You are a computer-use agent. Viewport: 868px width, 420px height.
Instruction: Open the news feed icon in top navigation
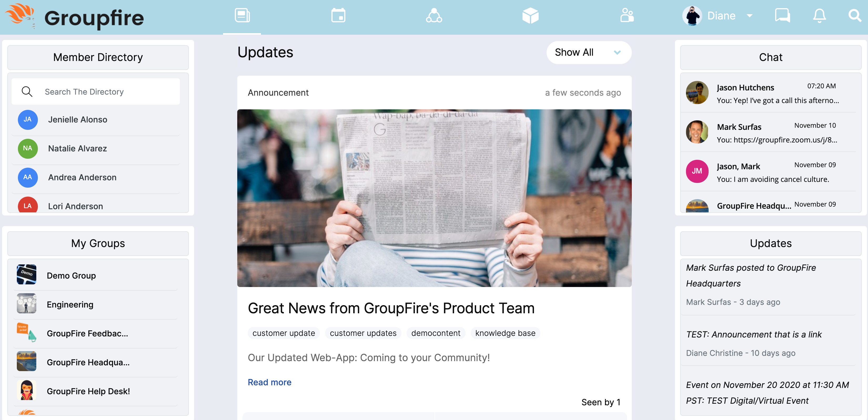pyautogui.click(x=242, y=16)
